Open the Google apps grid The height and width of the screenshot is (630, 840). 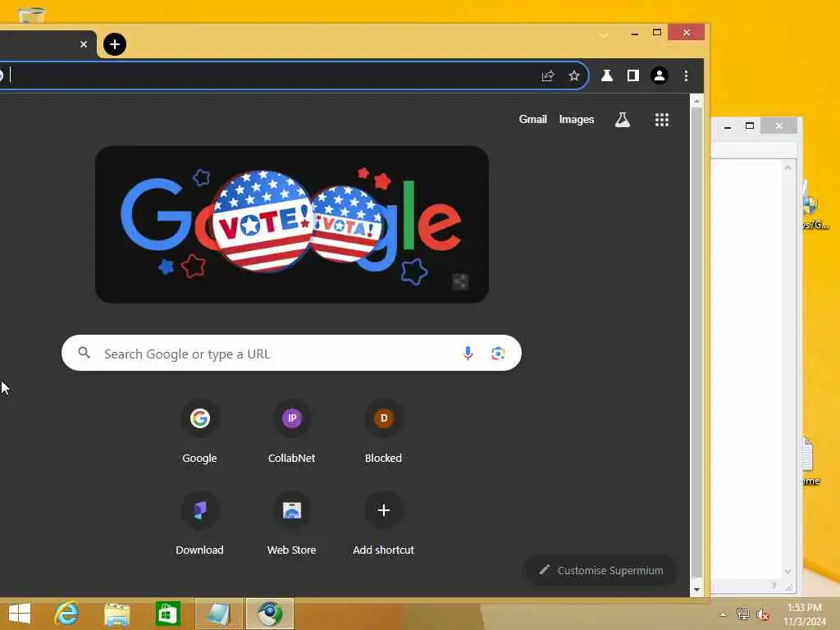[662, 120]
